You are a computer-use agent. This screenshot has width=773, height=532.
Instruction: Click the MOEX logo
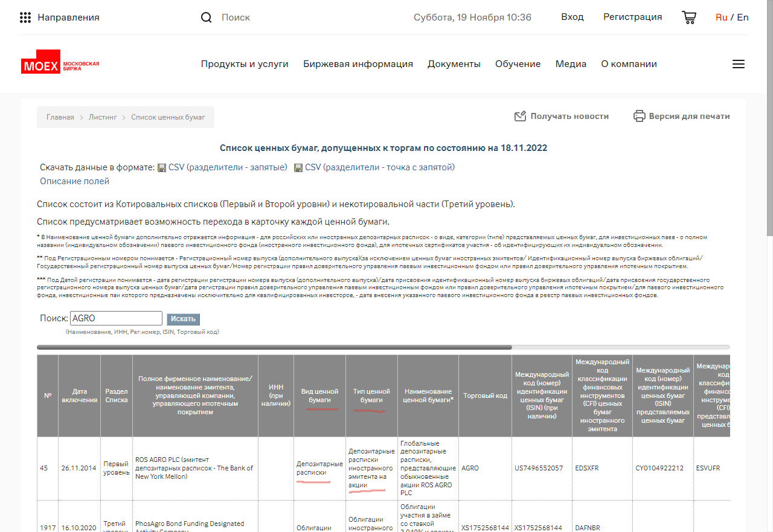pyautogui.click(x=60, y=65)
